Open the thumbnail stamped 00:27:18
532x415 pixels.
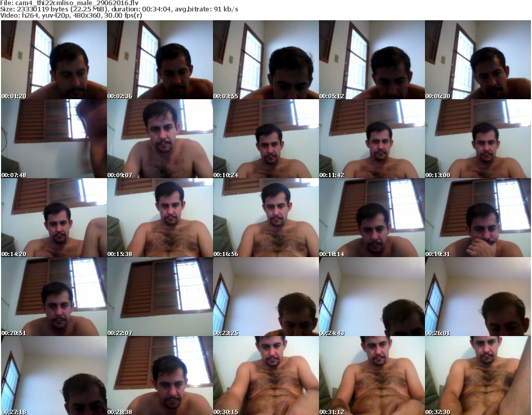[x=54, y=376]
